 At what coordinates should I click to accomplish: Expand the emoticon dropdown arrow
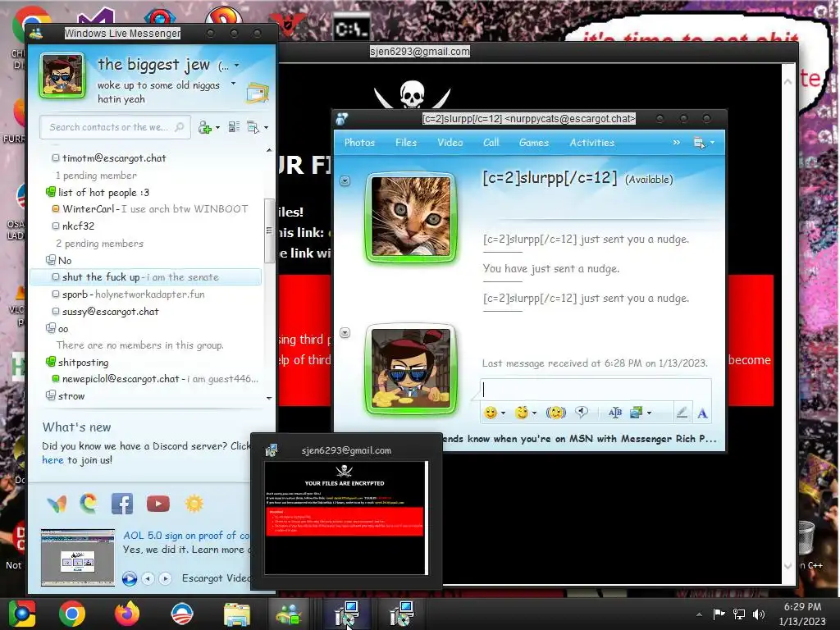(x=503, y=413)
